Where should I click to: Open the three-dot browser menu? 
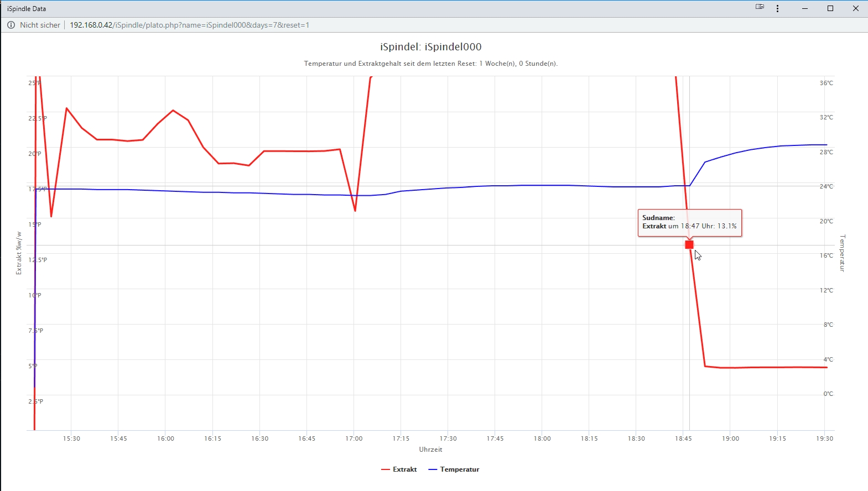click(x=777, y=8)
